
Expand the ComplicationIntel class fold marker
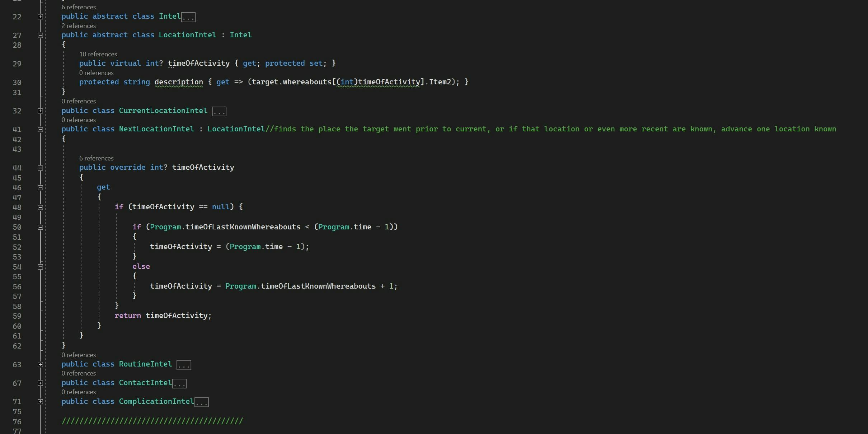[x=40, y=402]
